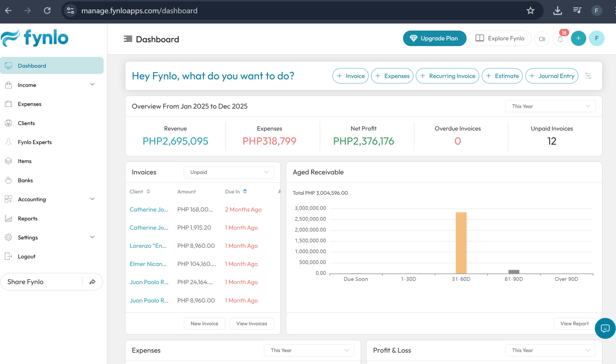The image size is (616, 364).
Task: Open the Invoices Unpaid filter dropdown
Action: coord(229,172)
